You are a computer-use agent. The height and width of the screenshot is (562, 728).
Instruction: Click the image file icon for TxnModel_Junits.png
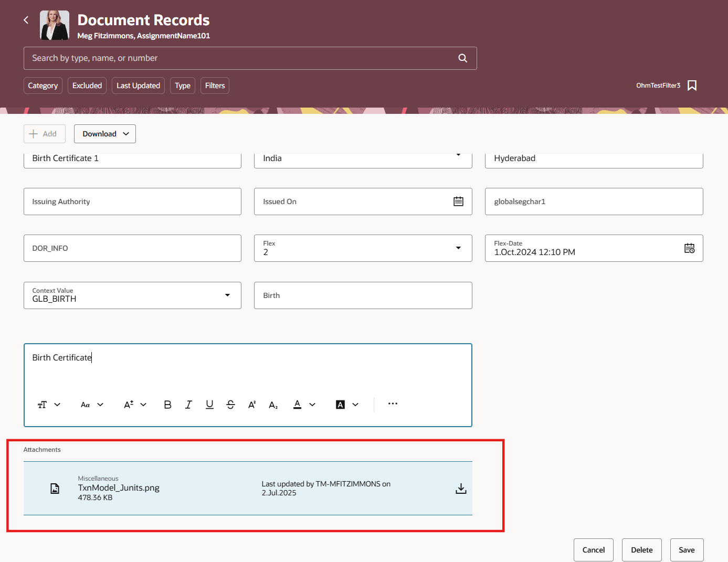tap(55, 489)
